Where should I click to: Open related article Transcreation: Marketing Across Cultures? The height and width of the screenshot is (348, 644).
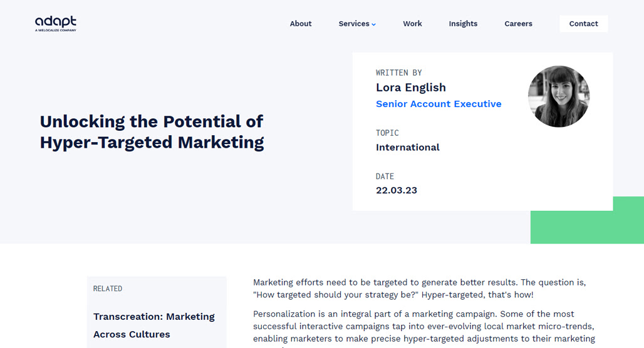[x=154, y=325]
